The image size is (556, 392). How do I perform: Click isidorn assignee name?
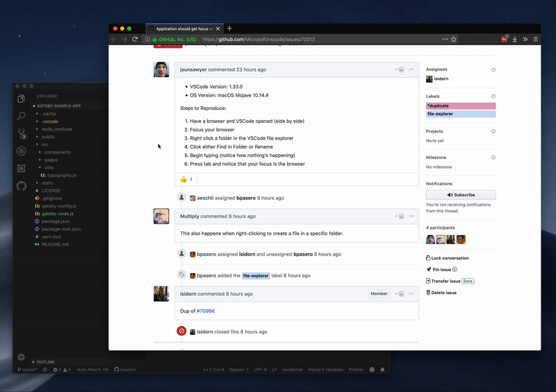[441, 79]
